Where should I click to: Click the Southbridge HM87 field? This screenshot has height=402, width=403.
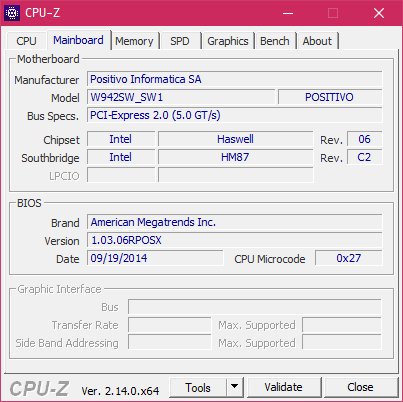tap(235, 157)
